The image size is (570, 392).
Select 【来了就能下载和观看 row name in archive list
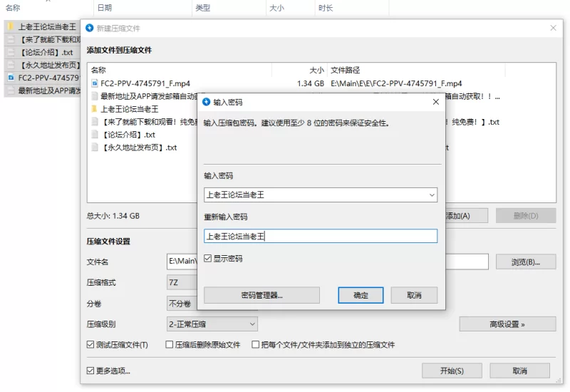tap(149, 122)
